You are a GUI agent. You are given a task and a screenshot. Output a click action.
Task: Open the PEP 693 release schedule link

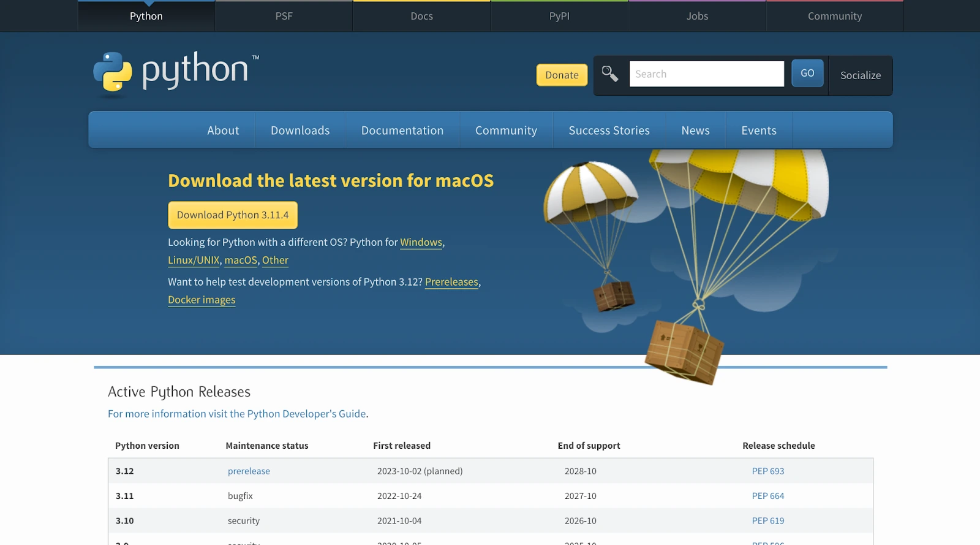point(767,471)
